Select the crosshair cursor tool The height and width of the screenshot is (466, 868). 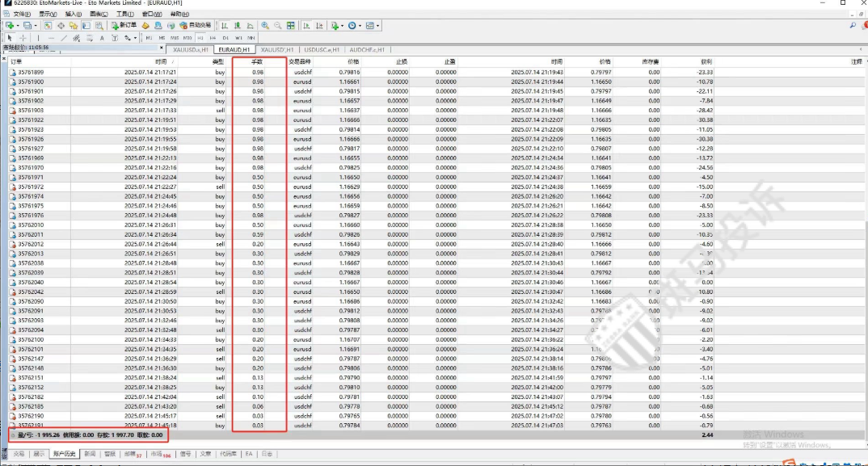point(22,38)
